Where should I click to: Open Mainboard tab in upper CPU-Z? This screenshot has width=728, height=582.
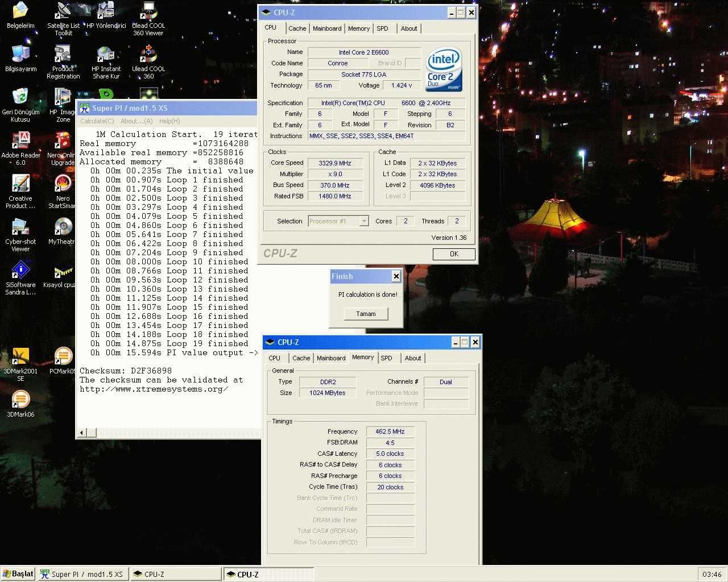coord(327,28)
